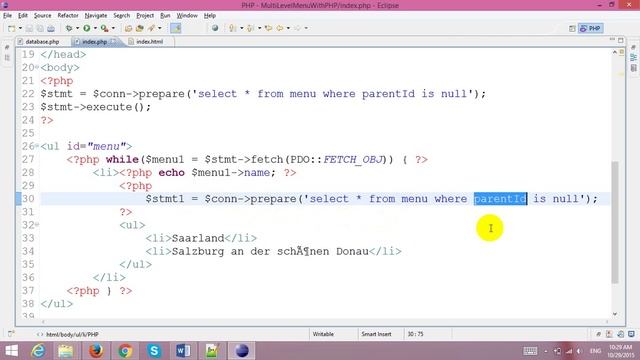The height and width of the screenshot is (360, 640).
Task: Click the html/body/ul/li/PHP breadcrumb in status bar
Action: click(72, 334)
